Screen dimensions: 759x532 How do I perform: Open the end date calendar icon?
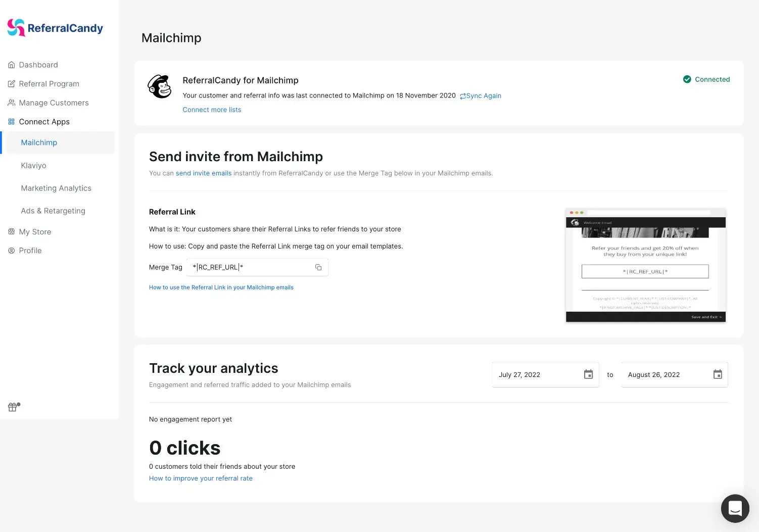(x=718, y=374)
